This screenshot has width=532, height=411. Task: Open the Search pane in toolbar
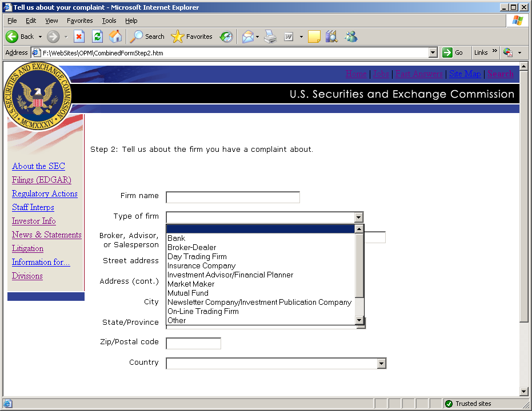tap(147, 37)
